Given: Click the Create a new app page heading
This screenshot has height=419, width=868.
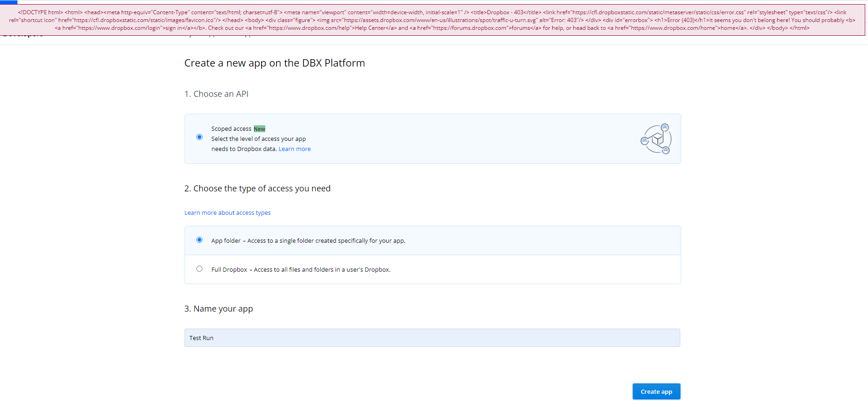Looking at the screenshot, I should (274, 63).
